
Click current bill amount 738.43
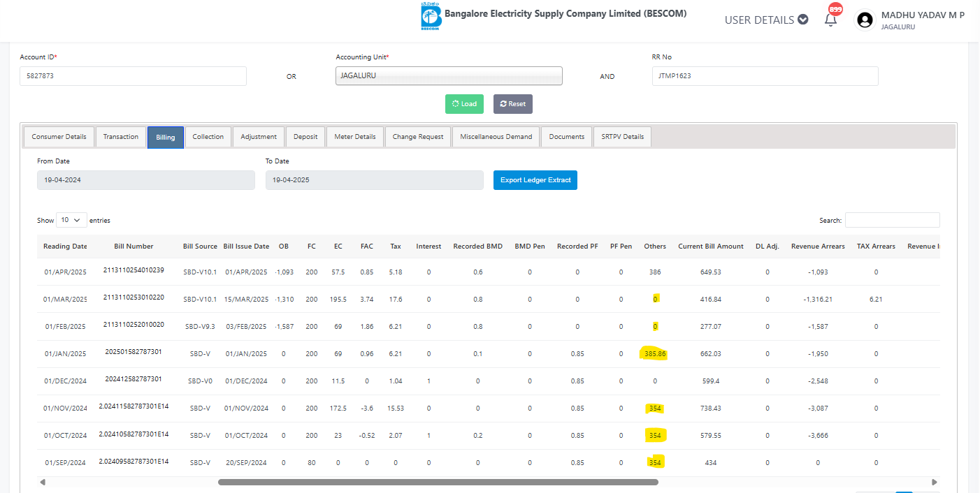coord(711,409)
